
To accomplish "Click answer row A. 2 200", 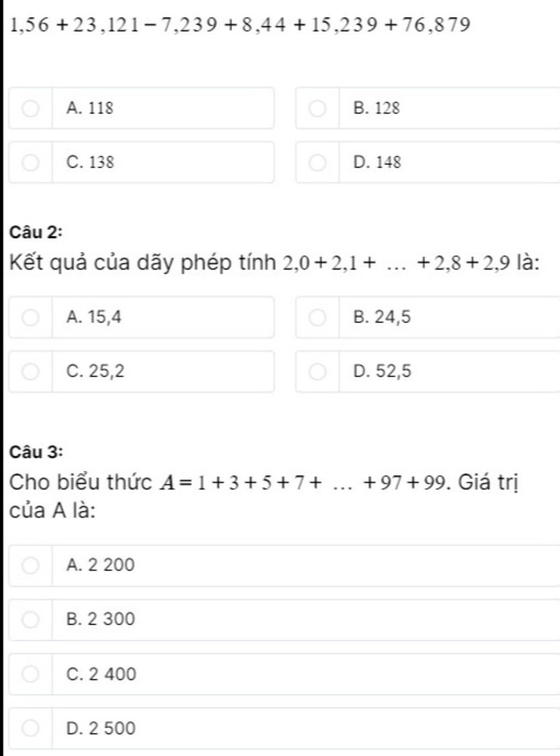I will [284, 565].
